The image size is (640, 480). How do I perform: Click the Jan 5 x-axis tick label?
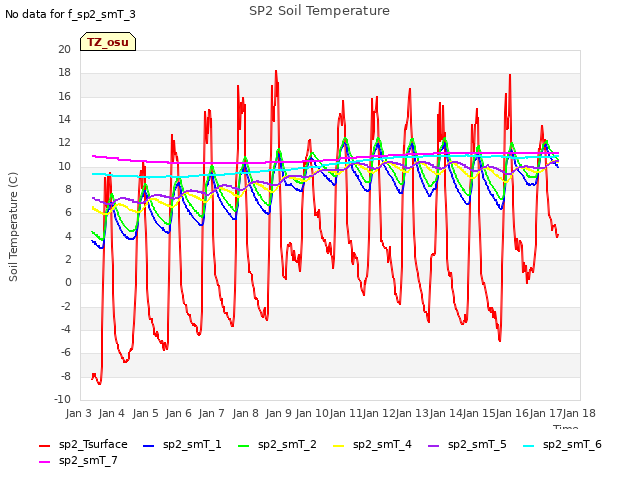click(145, 413)
